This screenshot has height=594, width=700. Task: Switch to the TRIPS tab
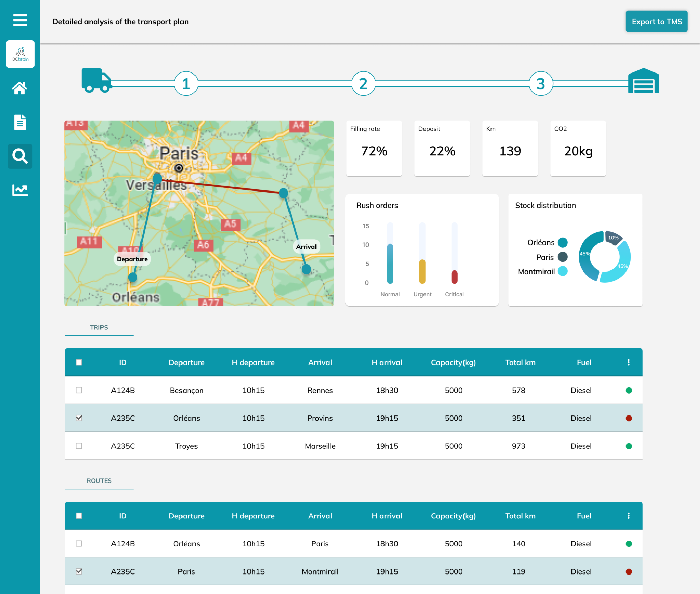(x=99, y=327)
